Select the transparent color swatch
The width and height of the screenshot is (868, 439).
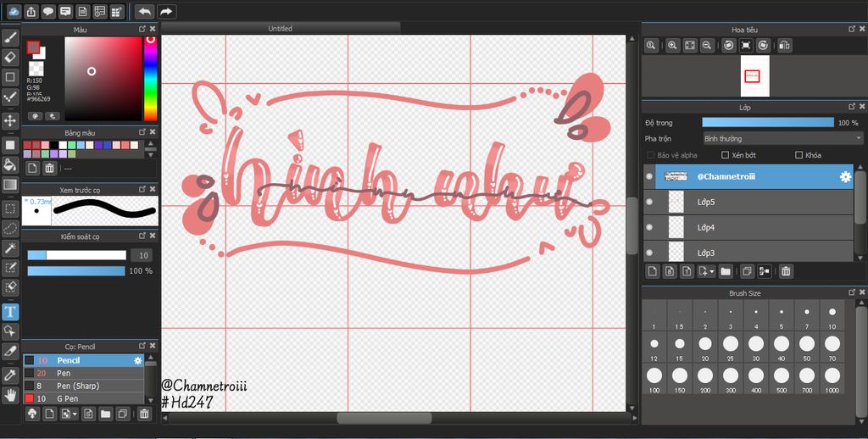click(36, 68)
